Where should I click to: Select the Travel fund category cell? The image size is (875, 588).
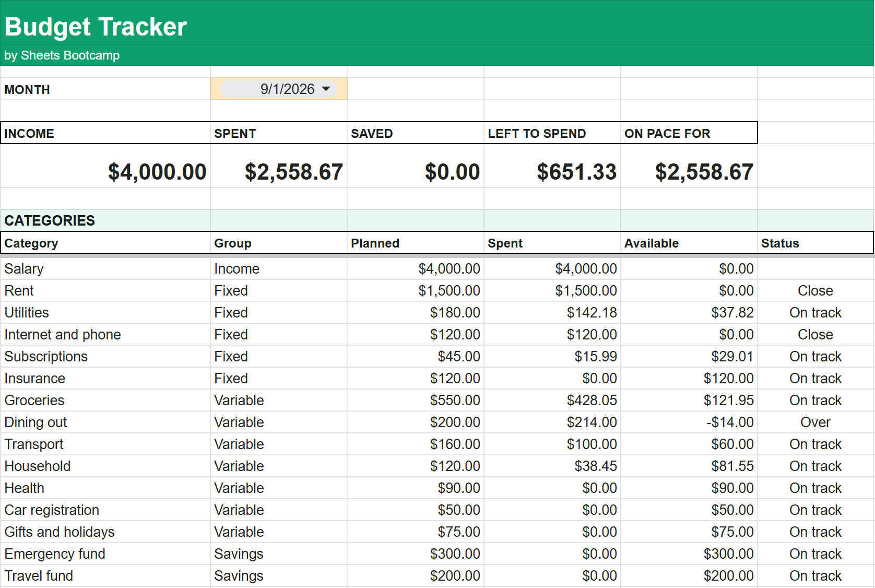[x=105, y=575]
